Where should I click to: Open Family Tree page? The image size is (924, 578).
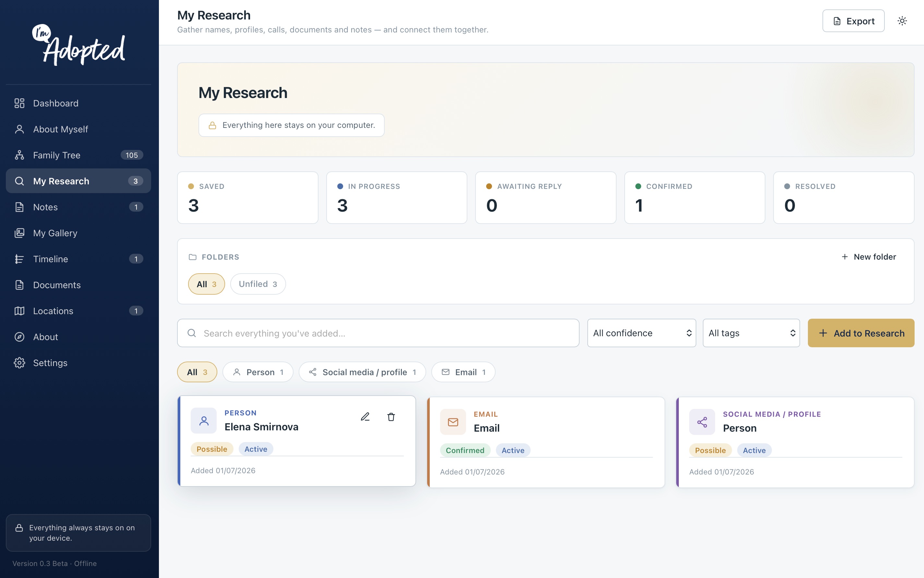[x=78, y=155]
